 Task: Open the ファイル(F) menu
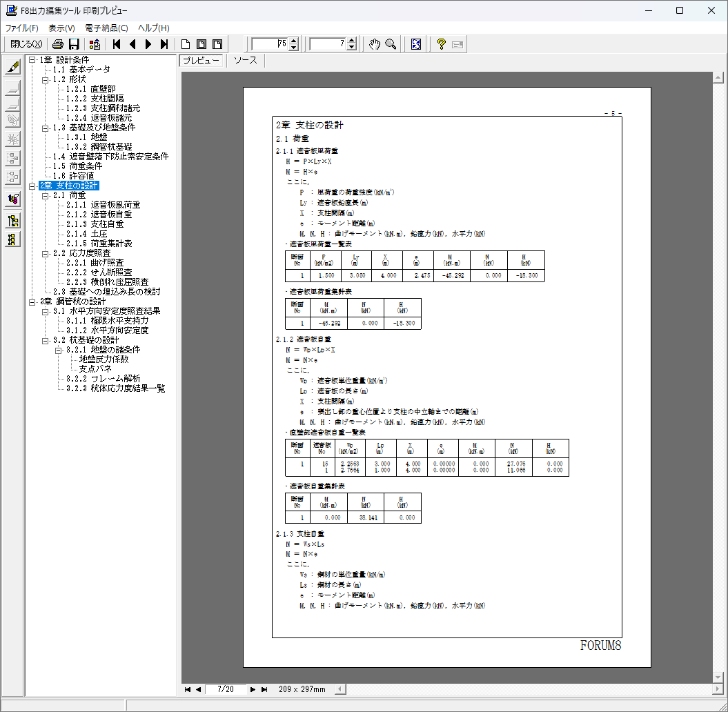[21, 28]
